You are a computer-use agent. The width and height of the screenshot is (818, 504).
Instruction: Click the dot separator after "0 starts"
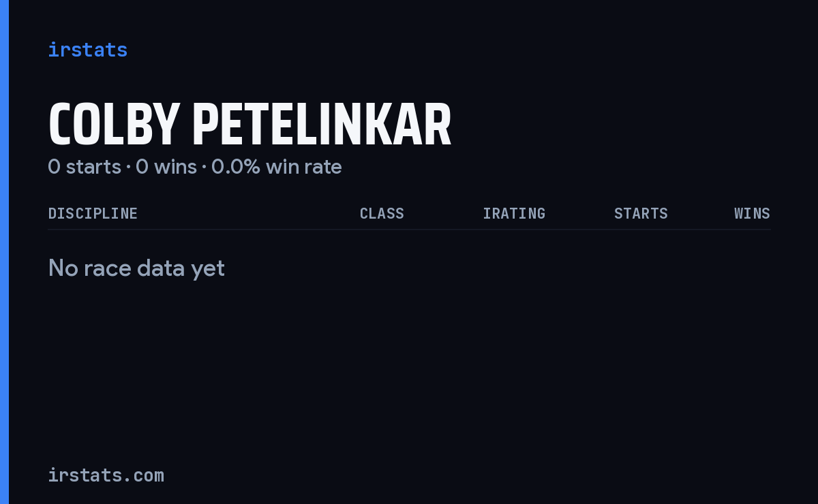point(128,168)
